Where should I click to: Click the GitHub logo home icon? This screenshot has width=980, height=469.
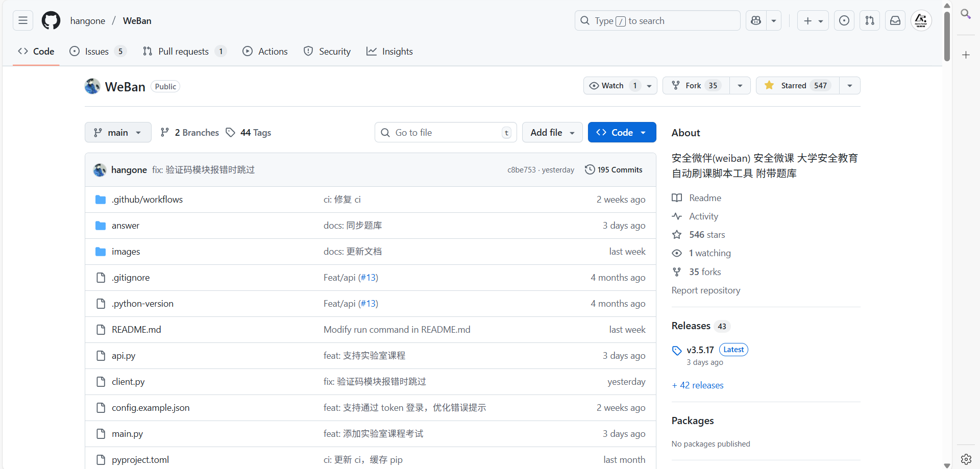pyautogui.click(x=51, y=21)
